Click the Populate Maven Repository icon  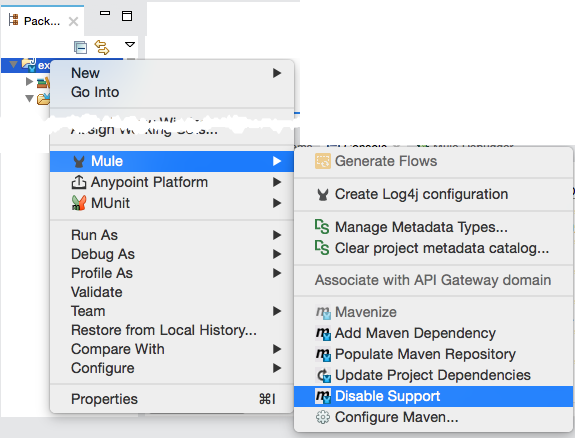click(323, 354)
